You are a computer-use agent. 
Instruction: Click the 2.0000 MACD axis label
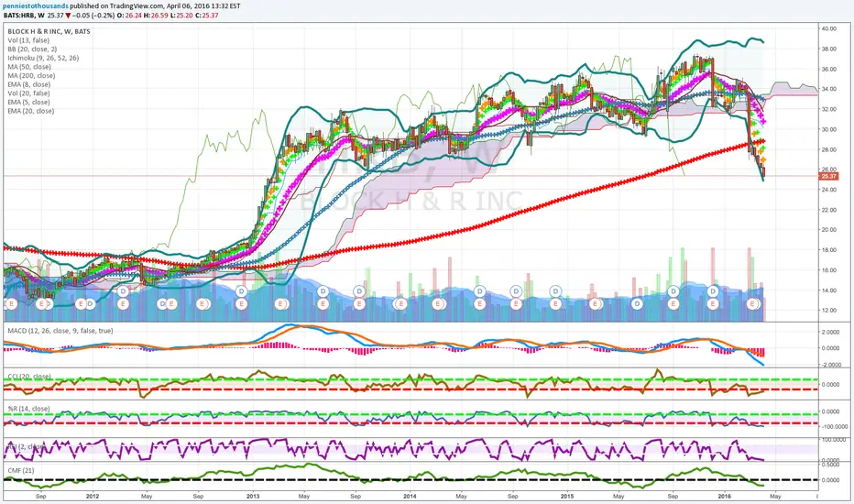coord(830,332)
